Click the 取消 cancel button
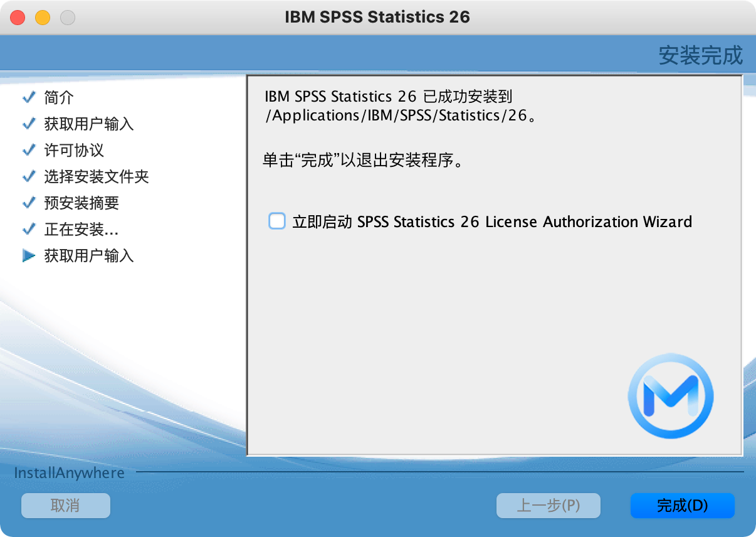Screen dimensions: 756x537 pyautogui.click(x=66, y=506)
